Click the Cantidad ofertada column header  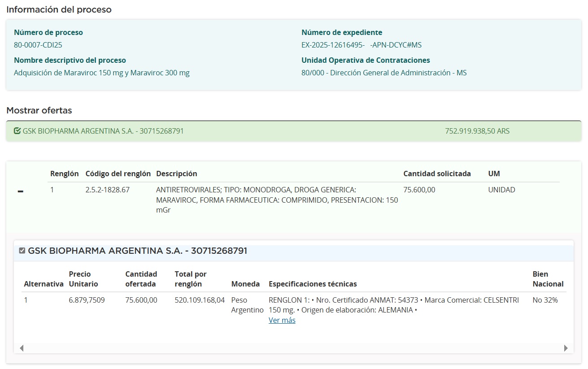(x=141, y=279)
